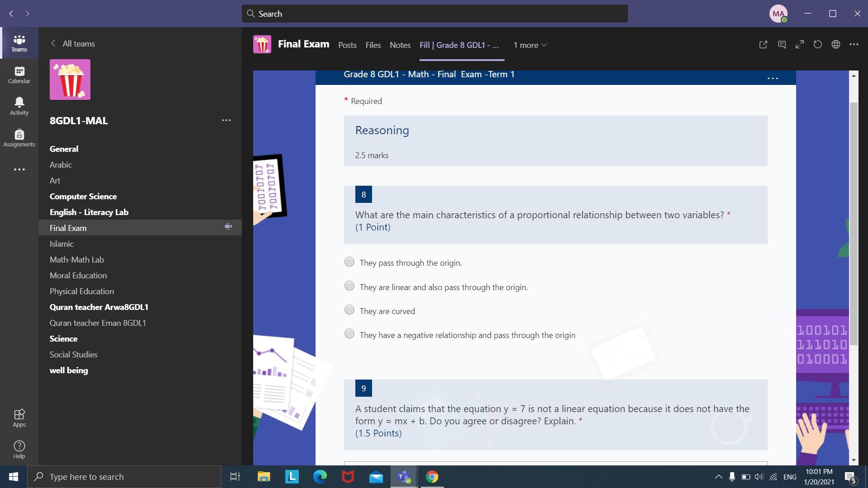Expand the tab to full view
The image size is (868, 488).
point(800,45)
